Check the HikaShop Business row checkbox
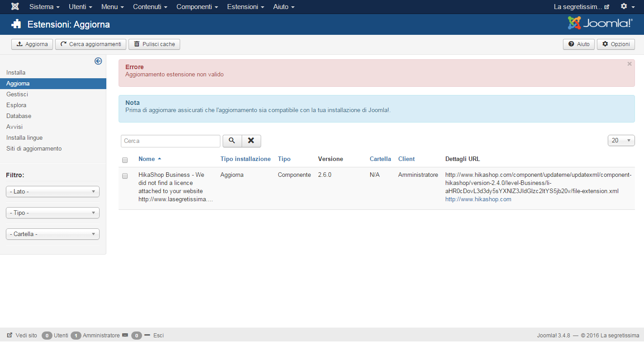This screenshot has height=355, width=644. [x=125, y=175]
